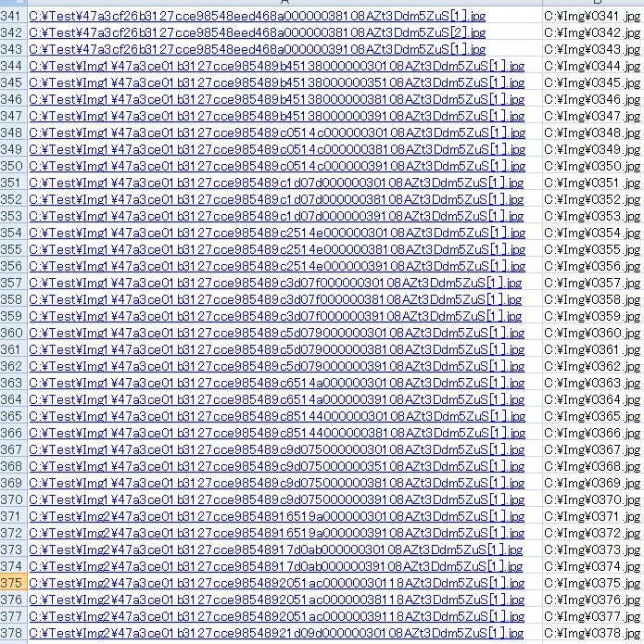The width and height of the screenshot is (644, 644).
Task: Select cell containing C:¥Img¥0341.jpg
Action: (x=593, y=16)
